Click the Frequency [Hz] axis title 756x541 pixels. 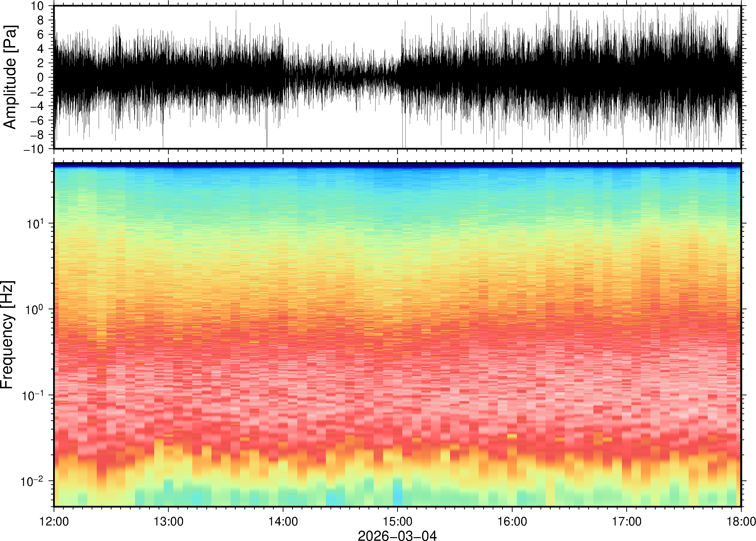(7, 335)
